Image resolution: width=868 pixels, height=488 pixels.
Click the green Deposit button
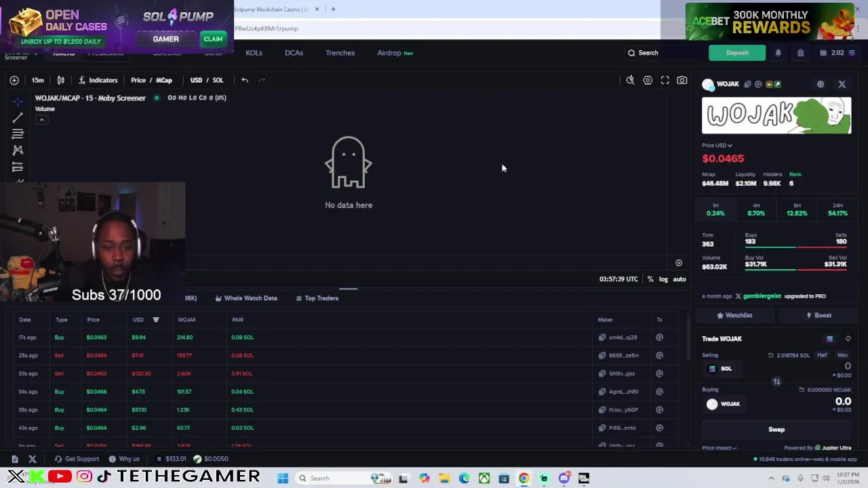(737, 53)
